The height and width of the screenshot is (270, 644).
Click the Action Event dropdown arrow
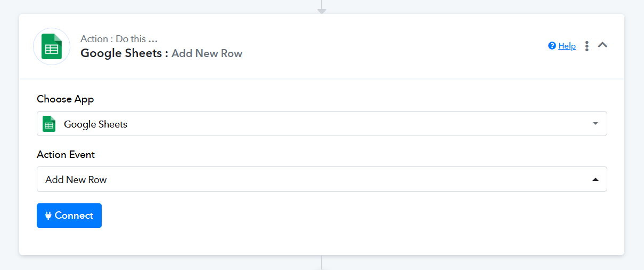tap(596, 180)
